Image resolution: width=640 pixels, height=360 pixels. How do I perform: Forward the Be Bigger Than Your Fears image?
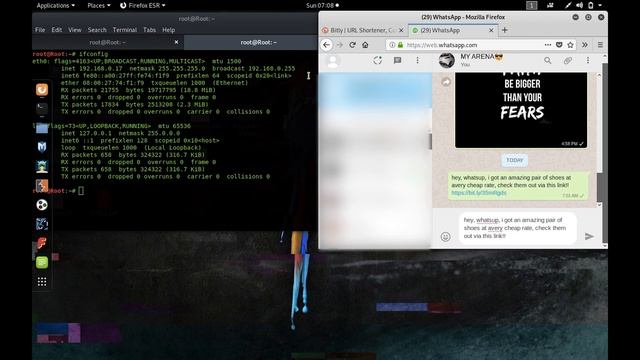(446, 82)
